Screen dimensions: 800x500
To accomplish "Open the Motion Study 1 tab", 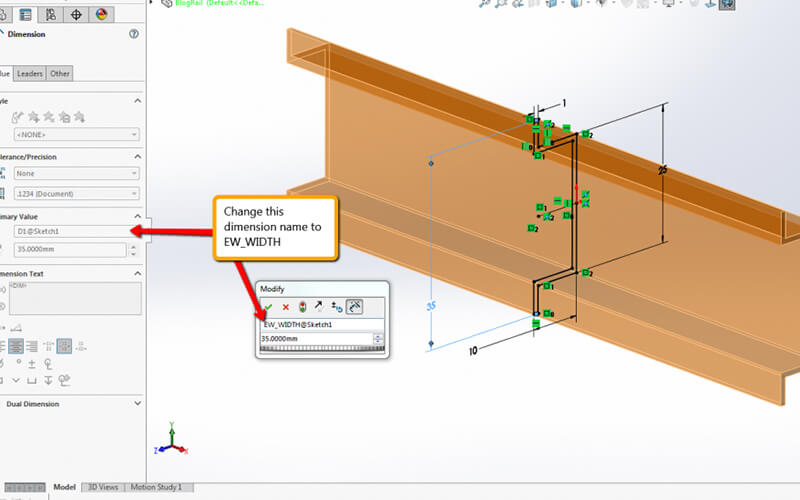I will (x=156, y=487).
